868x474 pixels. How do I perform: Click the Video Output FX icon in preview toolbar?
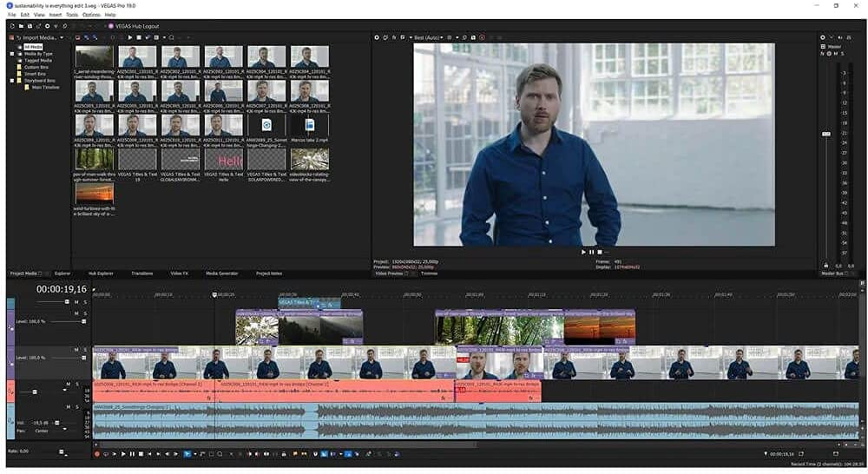(394, 37)
